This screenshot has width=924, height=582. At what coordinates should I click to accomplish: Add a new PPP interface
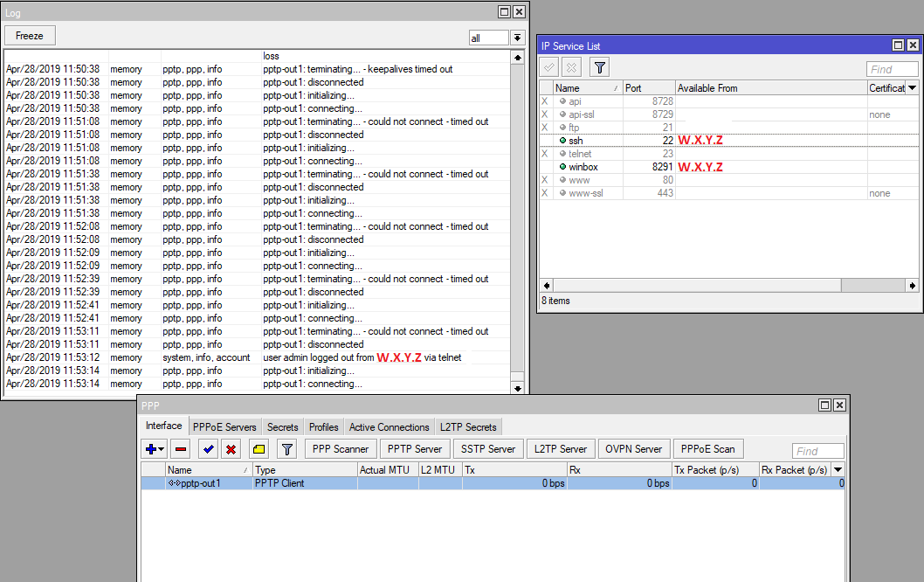pyautogui.click(x=148, y=448)
